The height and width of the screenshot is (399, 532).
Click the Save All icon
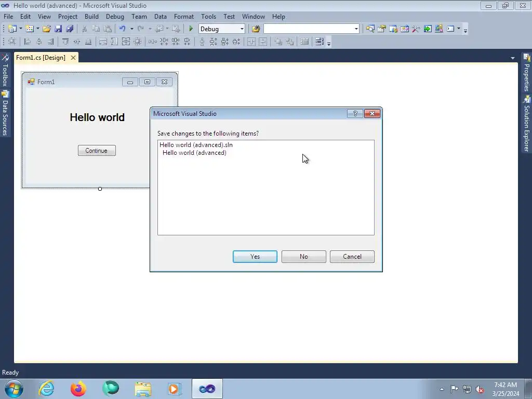click(x=70, y=29)
